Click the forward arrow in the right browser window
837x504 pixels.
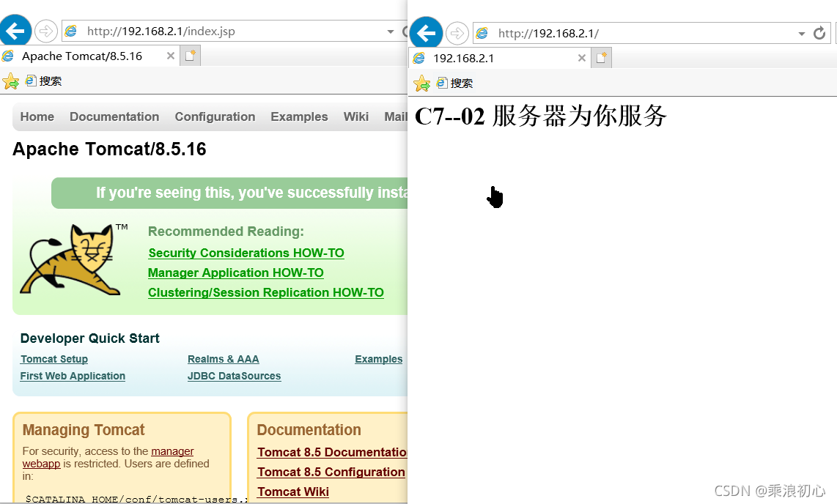coord(457,34)
